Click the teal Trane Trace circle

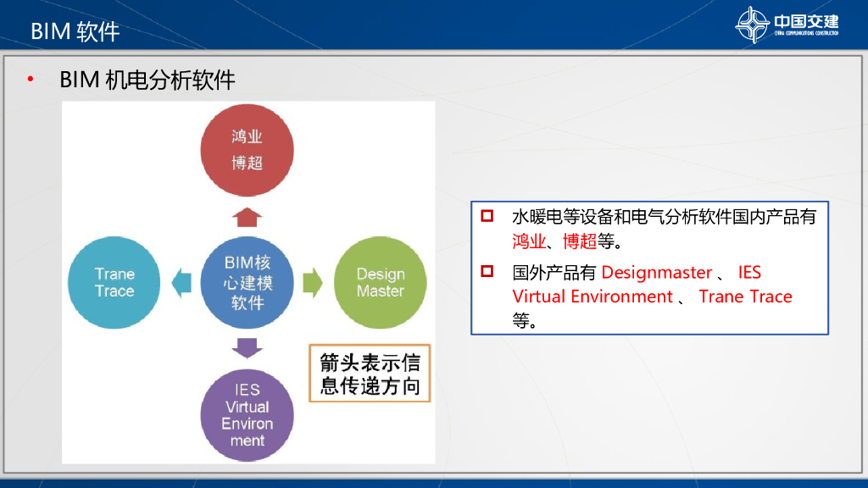click(x=114, y=282)
